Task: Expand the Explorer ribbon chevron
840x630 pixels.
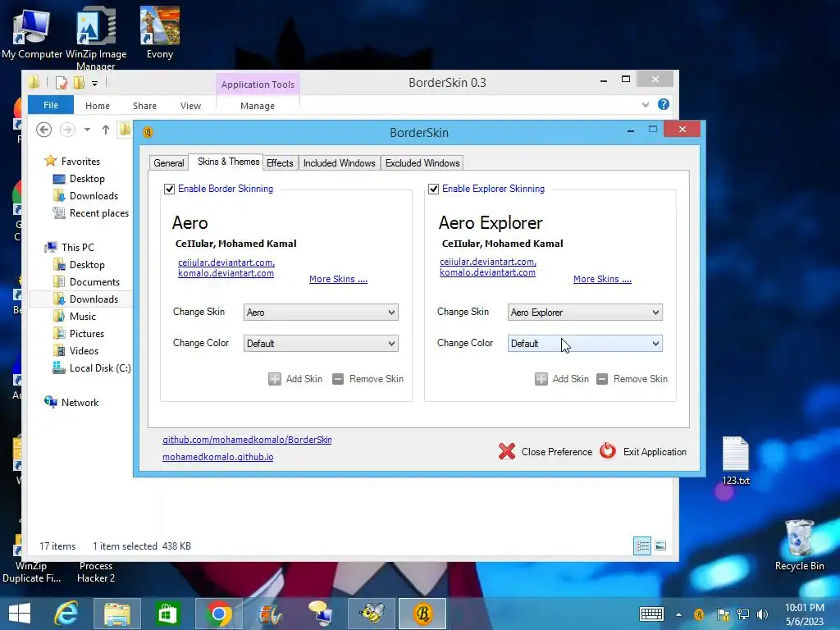Action: coord(645,104)
